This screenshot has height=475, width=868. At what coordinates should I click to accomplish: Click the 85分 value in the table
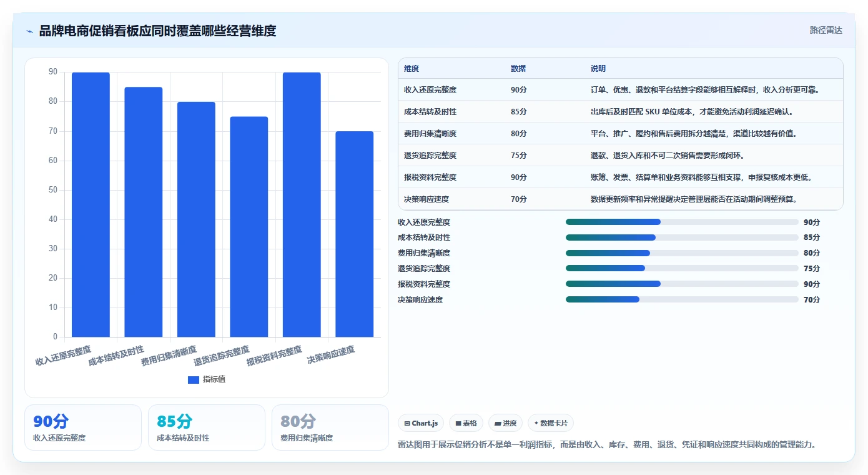coord(519,112)
